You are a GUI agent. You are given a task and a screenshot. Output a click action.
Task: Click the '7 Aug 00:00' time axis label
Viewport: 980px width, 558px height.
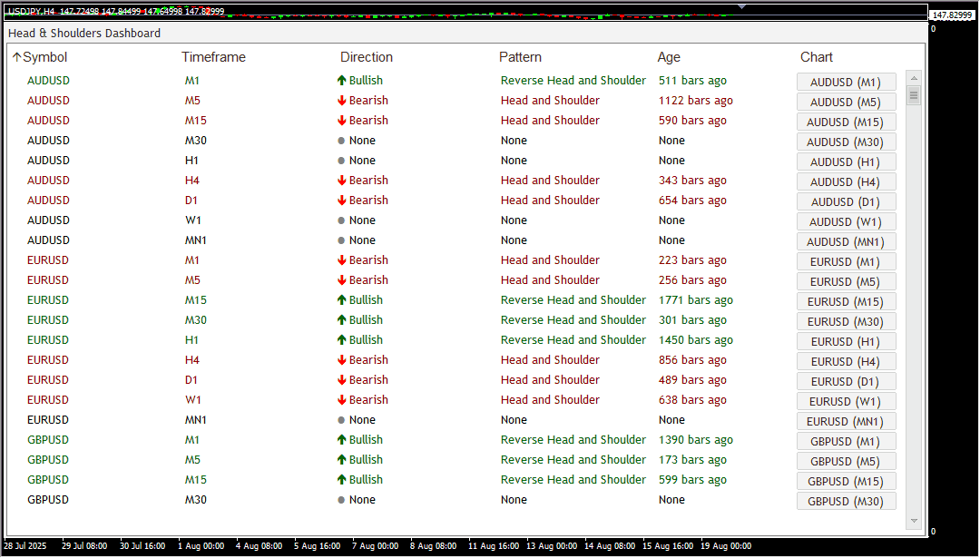click(x=375, y=546)
